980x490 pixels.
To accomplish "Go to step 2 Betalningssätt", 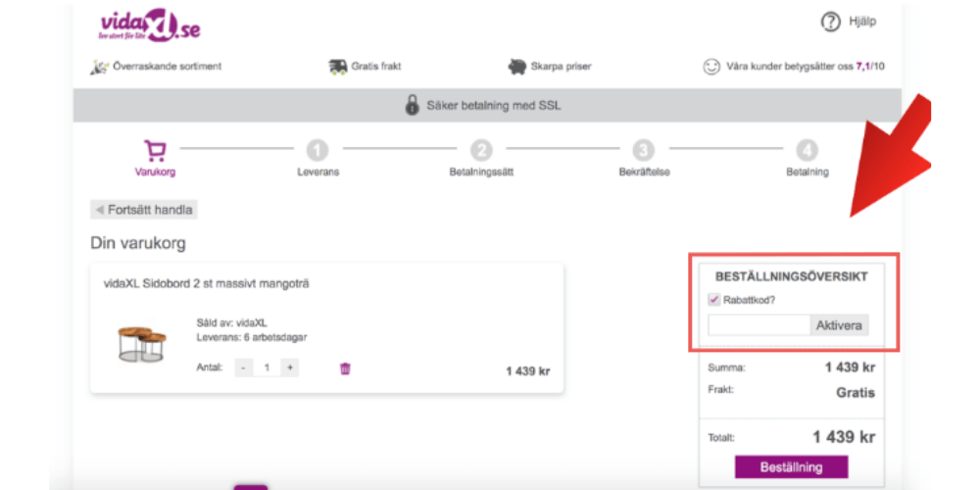I will point(480,150).
